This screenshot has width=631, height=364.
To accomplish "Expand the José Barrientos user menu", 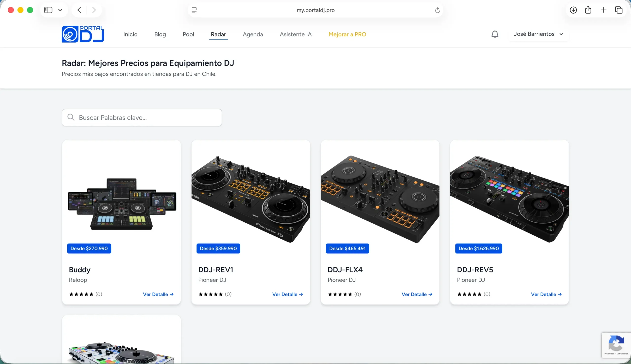I will tap(538, 34).
